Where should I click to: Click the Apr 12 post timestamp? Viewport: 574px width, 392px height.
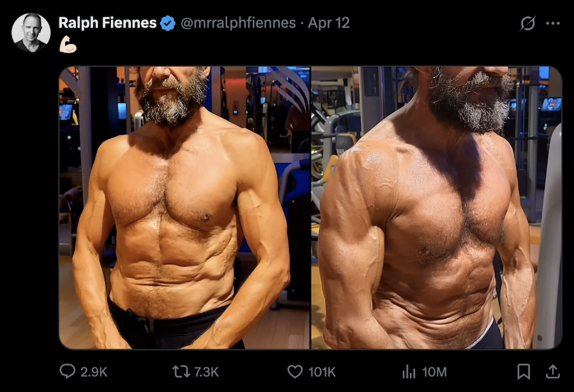point(329,23)
